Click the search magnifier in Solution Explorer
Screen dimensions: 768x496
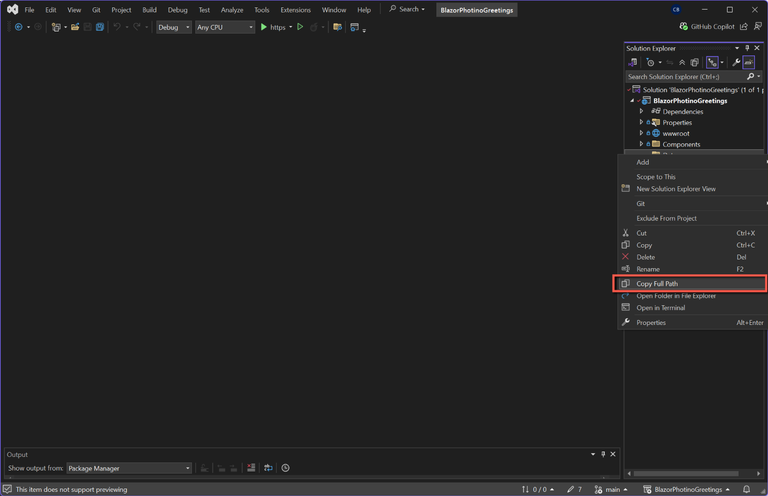point(750,76)
